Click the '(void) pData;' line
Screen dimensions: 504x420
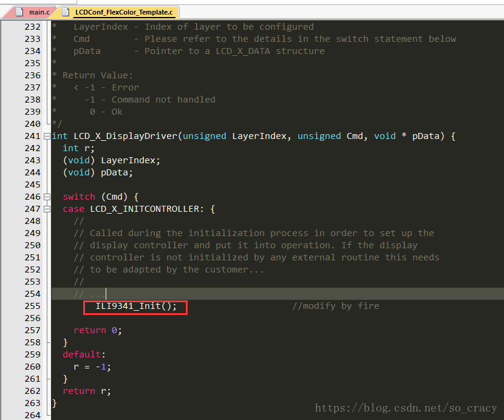tap(98, 172)
